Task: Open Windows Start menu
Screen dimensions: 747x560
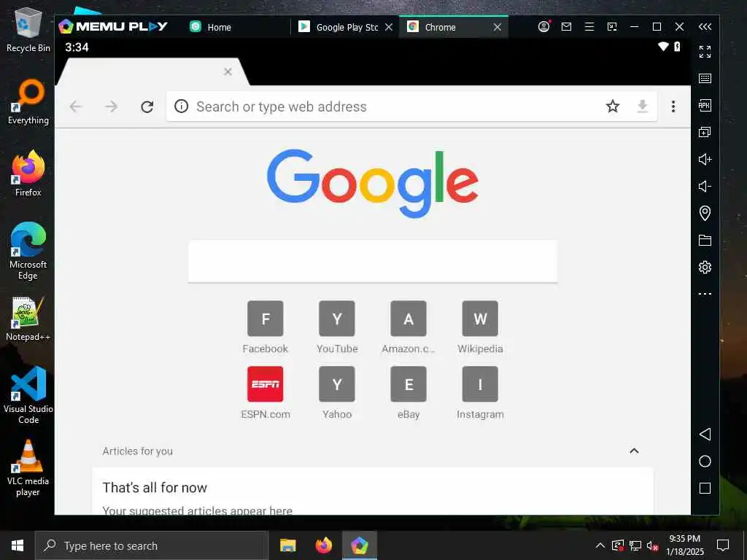Action: 18,545
